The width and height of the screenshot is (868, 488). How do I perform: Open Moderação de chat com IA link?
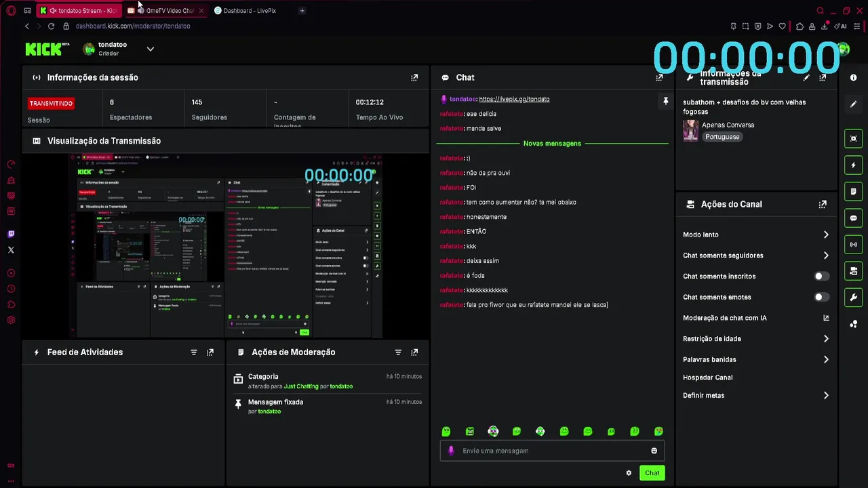click(x=826, y=318)
